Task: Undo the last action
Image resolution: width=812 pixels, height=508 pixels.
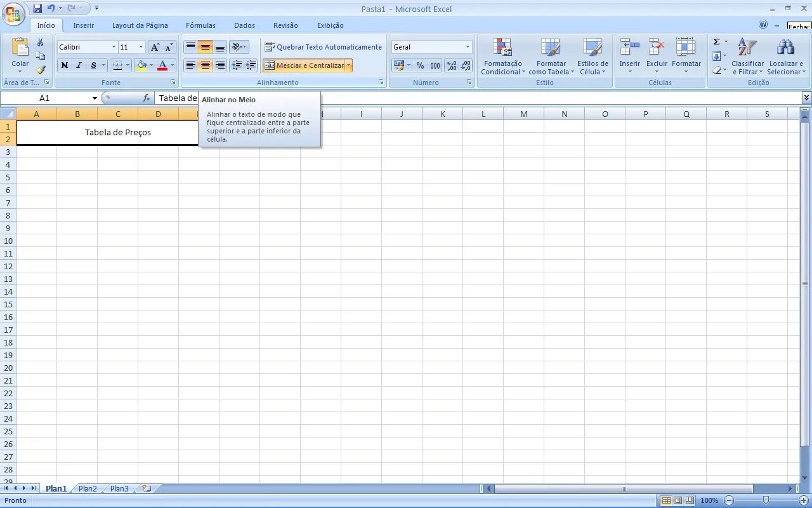Action: point(51,8)
